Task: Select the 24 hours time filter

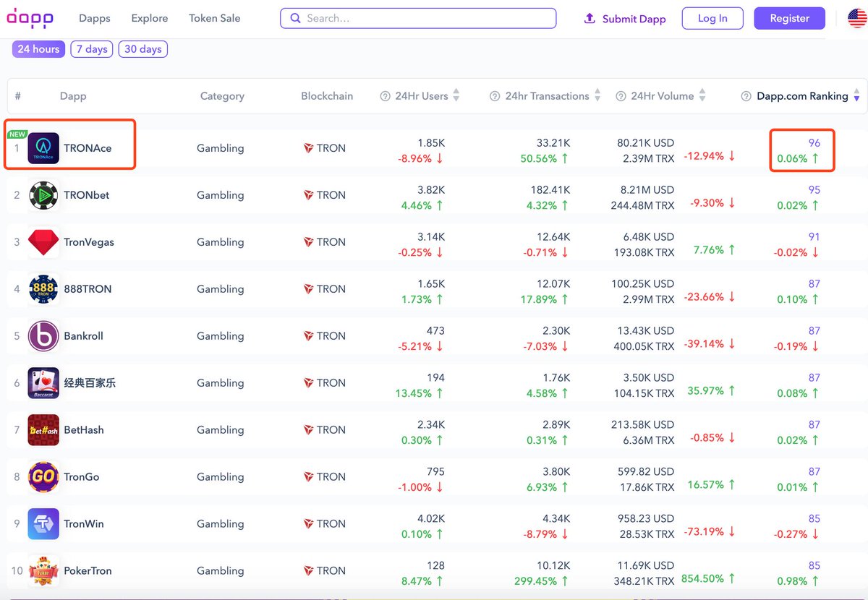Action: pyautogui.click(x=38, y=49)
